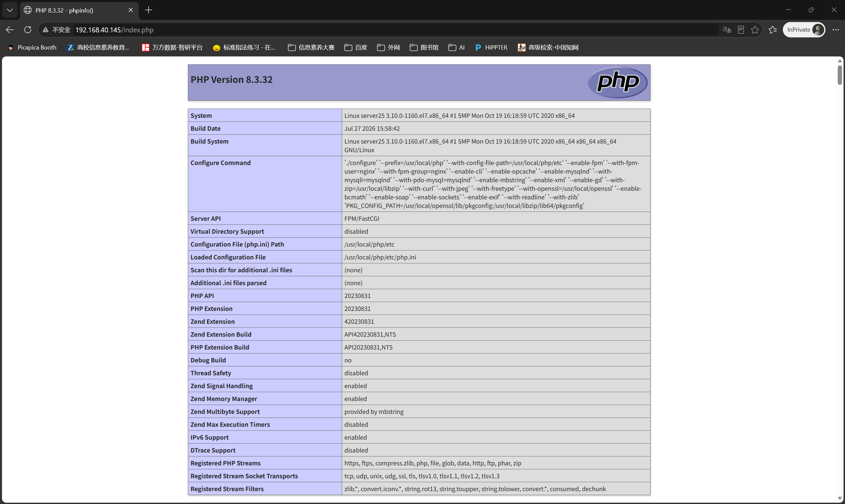This screenshot has height=504, width=845.
Task: Click the page scrollbar thumb
Action: 840,75
